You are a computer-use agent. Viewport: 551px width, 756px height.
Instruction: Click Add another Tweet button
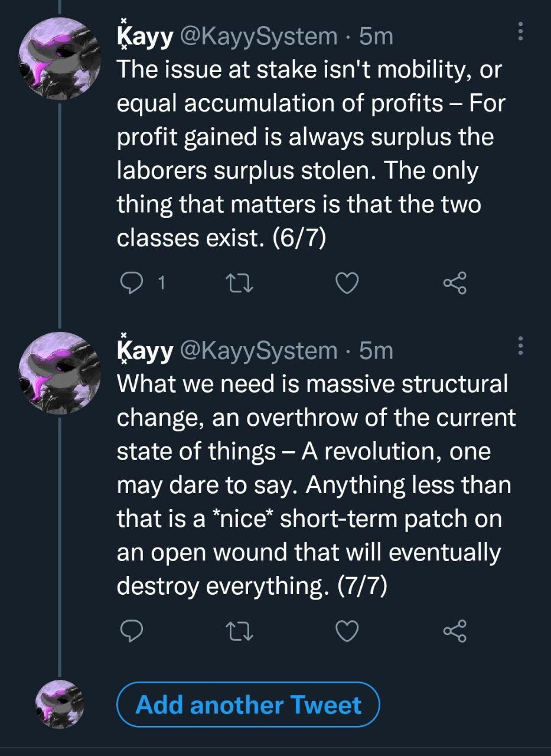[248, 705]
